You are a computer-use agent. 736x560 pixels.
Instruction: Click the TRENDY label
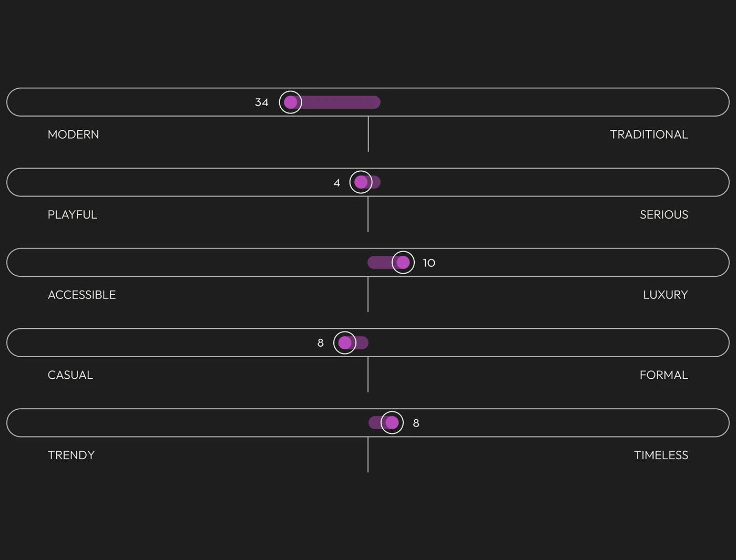point(71,455)
